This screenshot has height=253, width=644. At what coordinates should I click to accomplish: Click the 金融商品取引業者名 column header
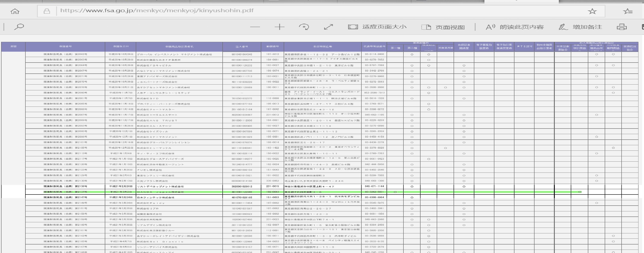(x=179, y=47)
